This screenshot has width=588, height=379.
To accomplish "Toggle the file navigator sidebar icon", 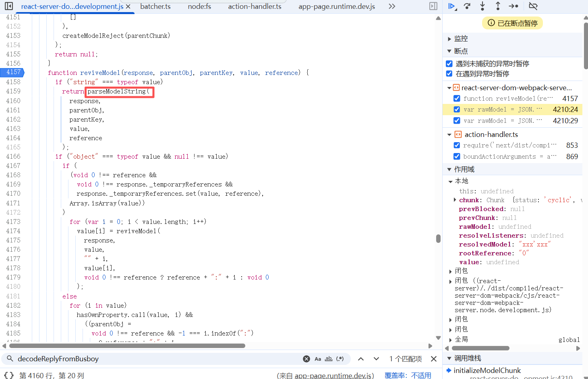I will [x=8, y=6].
